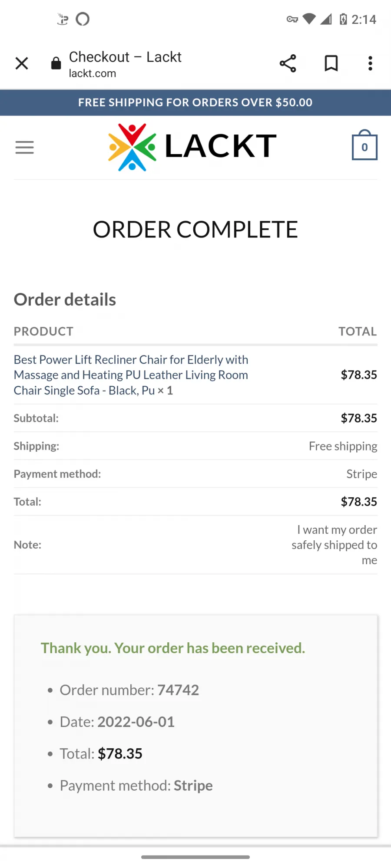The height and width of the screenshot is (868, 391).
Task: Open the shopping cart bag icon
Action: pyautogui.click(x=364, y=145)
